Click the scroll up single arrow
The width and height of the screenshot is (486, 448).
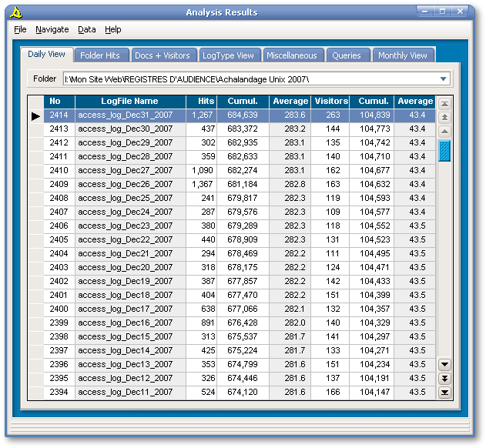[x=444, y=131]
